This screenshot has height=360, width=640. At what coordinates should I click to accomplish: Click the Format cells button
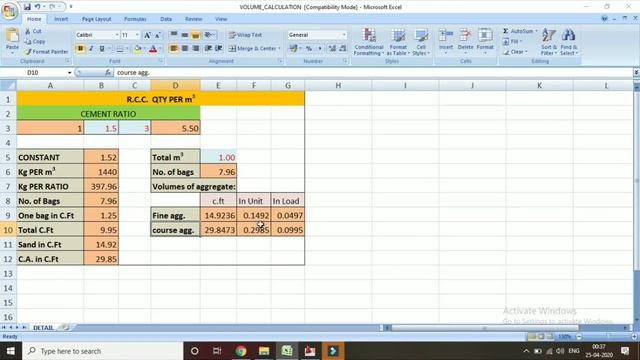[x=485, y=41]
